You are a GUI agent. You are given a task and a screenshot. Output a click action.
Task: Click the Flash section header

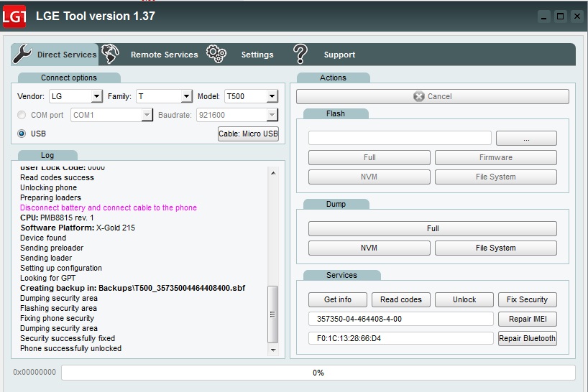[336, 113]
